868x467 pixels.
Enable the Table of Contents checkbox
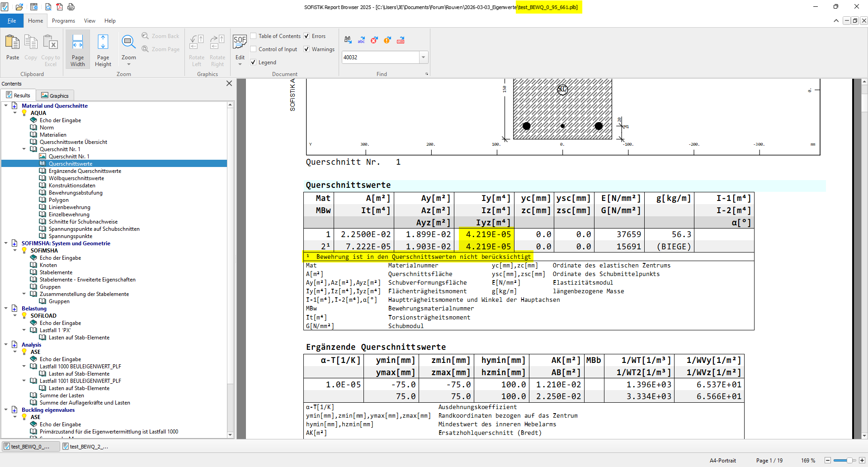coord(254,36)
